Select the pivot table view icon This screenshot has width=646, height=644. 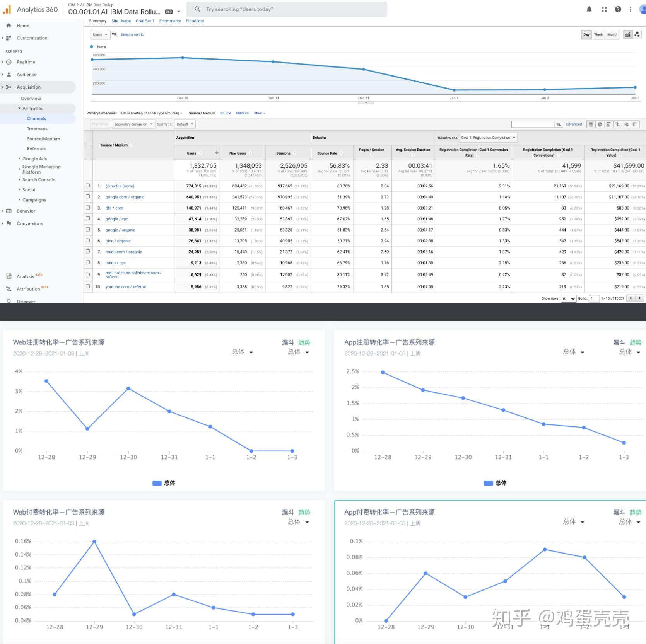635,124
